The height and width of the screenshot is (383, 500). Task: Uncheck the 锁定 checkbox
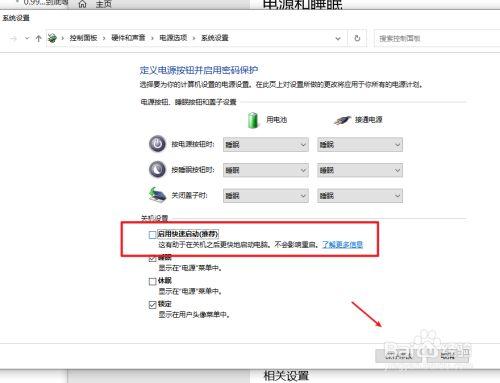[x=152, y=305]
